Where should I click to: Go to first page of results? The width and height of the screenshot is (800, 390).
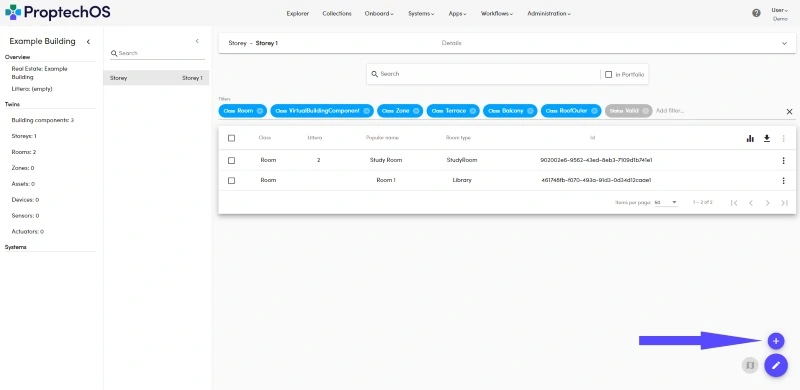coord(734,203)
